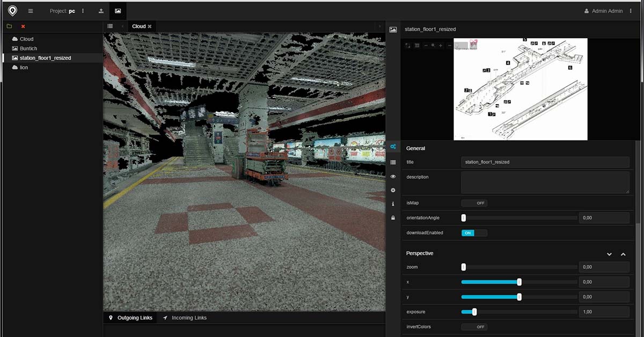
Task: Click the image view icon in top bar
Action: coord(118,11)
